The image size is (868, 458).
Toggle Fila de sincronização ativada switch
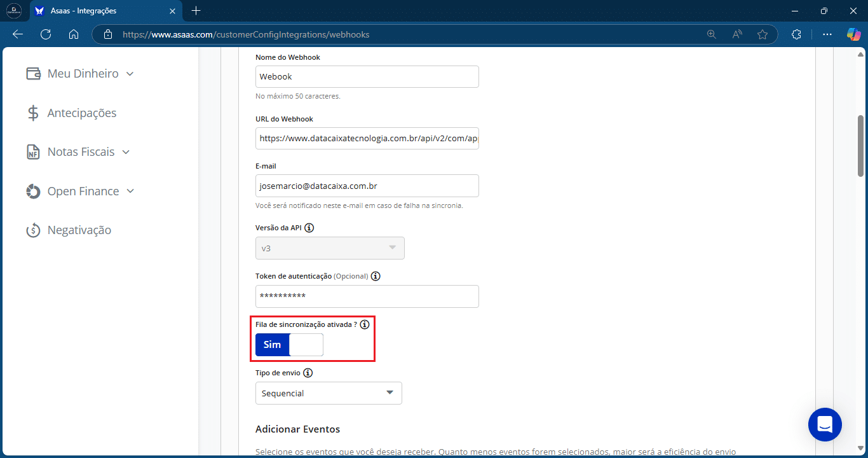[x=289, y=345]
